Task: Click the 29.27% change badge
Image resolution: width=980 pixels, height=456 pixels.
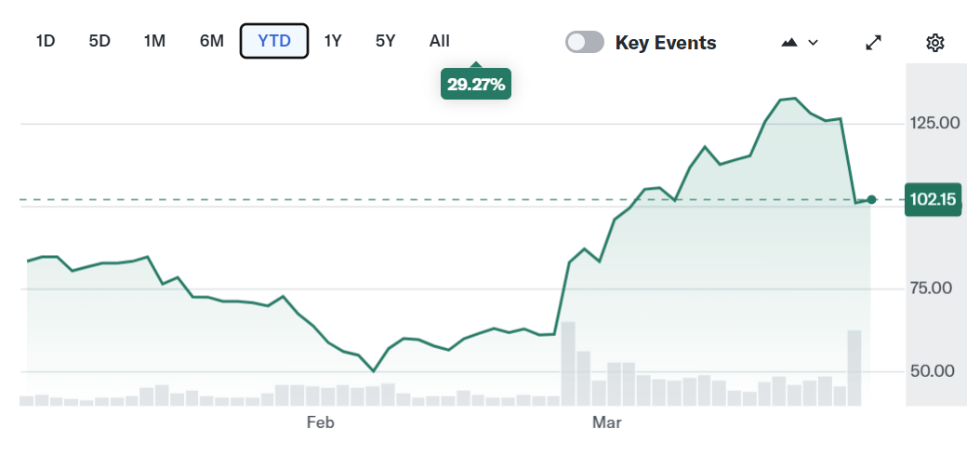Action: [476, 85]
